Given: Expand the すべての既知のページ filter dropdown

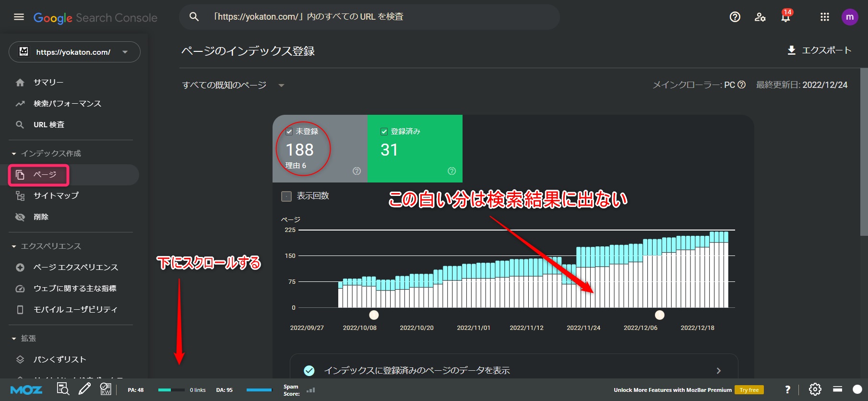Looking at the screenshot, I should coord(233,85).
